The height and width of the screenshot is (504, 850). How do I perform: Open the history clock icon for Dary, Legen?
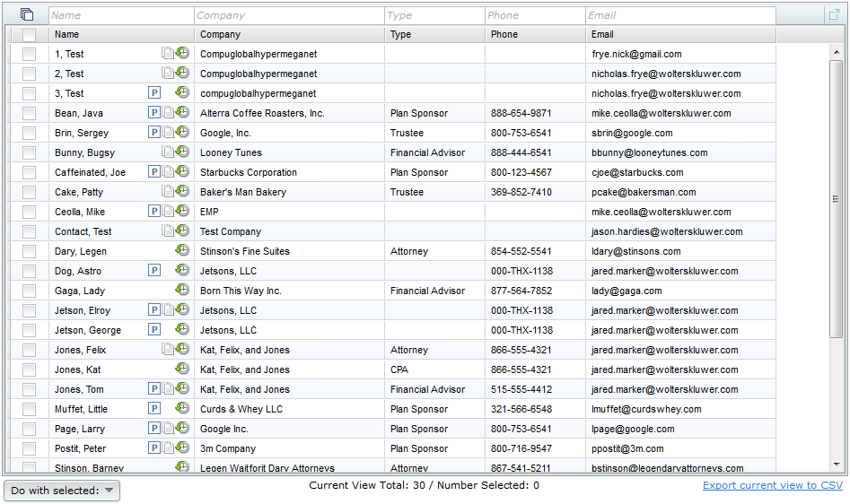click(183, 250)
